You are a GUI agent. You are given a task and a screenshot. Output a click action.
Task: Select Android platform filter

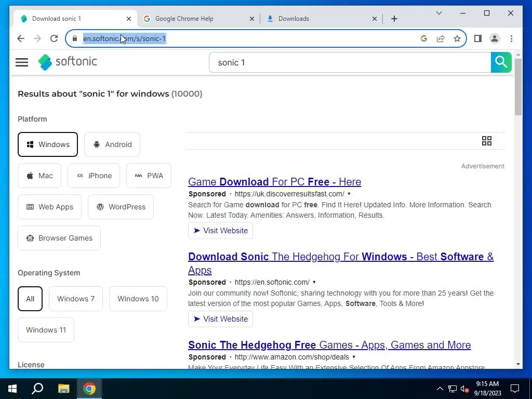(x=112, y=144)
